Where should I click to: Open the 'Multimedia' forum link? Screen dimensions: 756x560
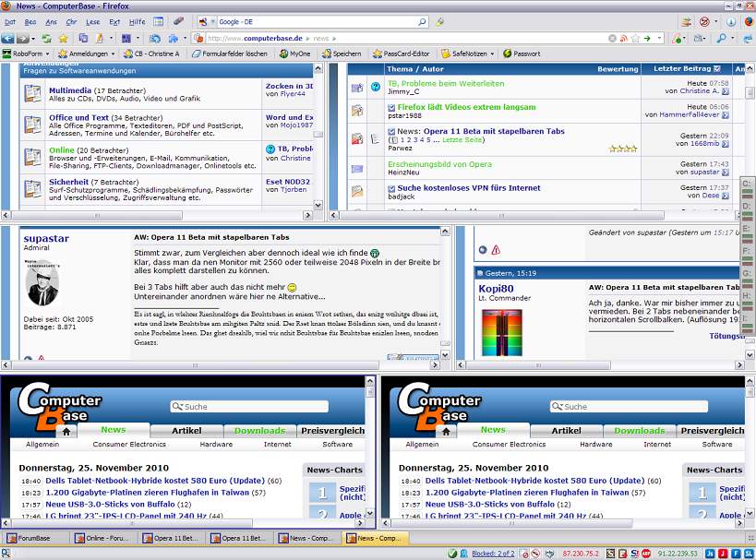point(70,90)
